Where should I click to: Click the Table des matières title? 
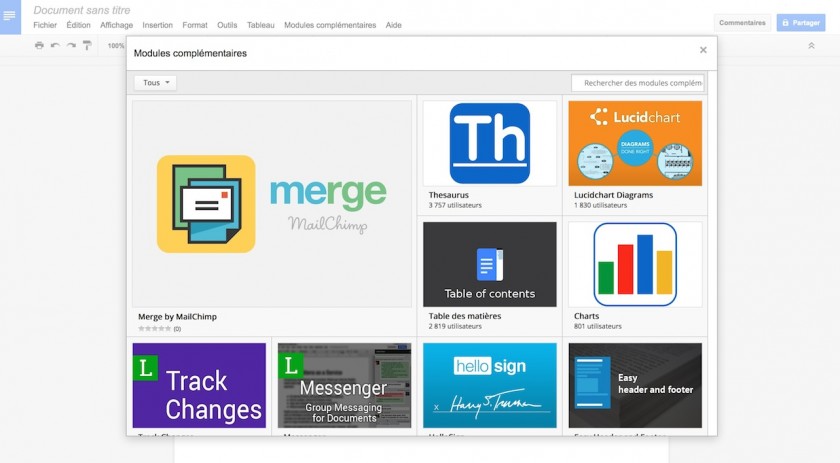pyautogui.click(x=464, y=316)
